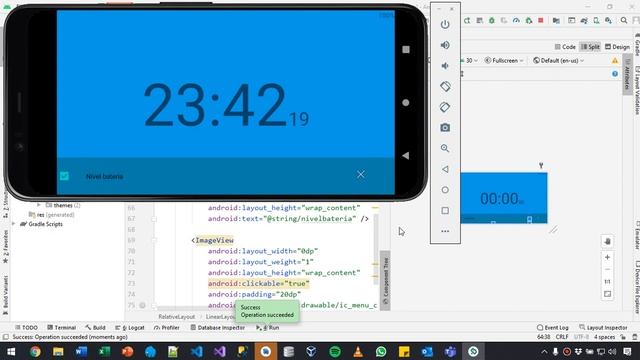Click the ImageView tag in code editor
The image size is (640, 360).
[x=214, y=240]
